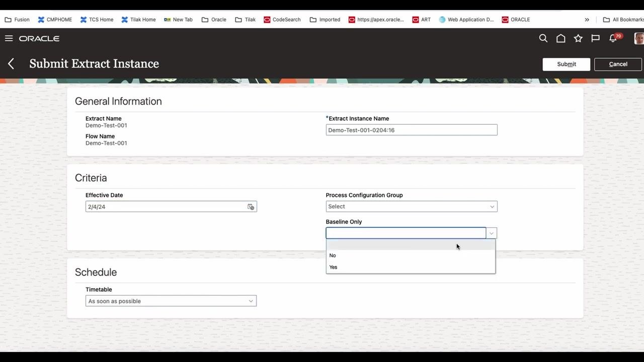
Task: Click the Cancel button
Action: (618, 64)
